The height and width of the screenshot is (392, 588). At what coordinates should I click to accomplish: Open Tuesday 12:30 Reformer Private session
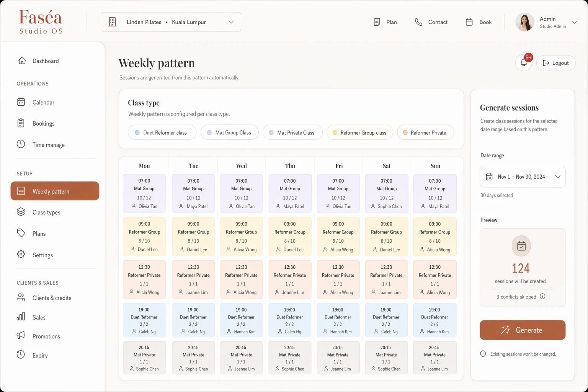pyautogui.click(x=193, y=279)
